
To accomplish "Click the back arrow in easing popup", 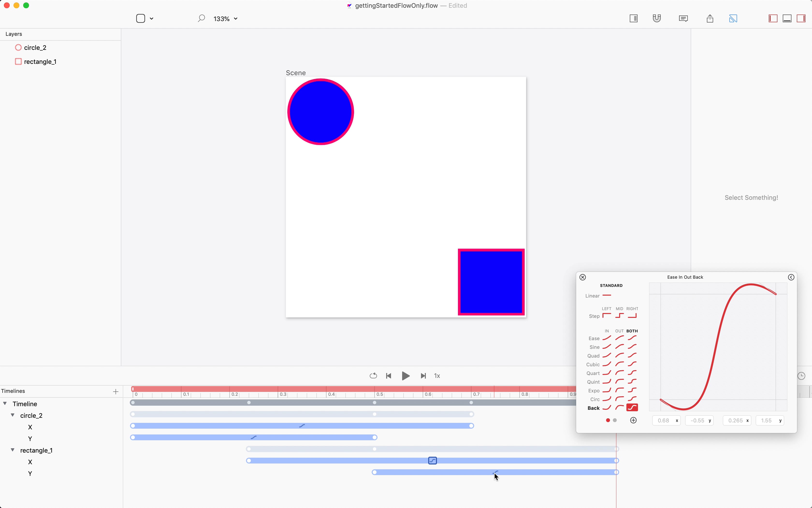I will 791,277.
